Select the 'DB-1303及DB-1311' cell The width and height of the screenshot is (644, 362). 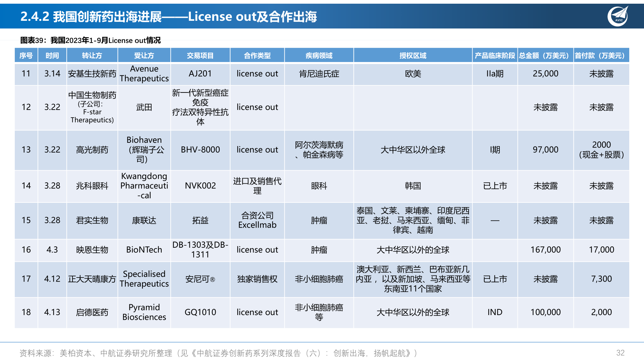[x=200, y=250]
